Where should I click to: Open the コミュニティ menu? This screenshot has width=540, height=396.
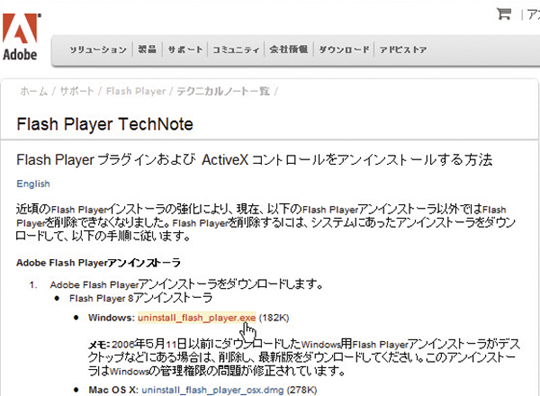236,50
